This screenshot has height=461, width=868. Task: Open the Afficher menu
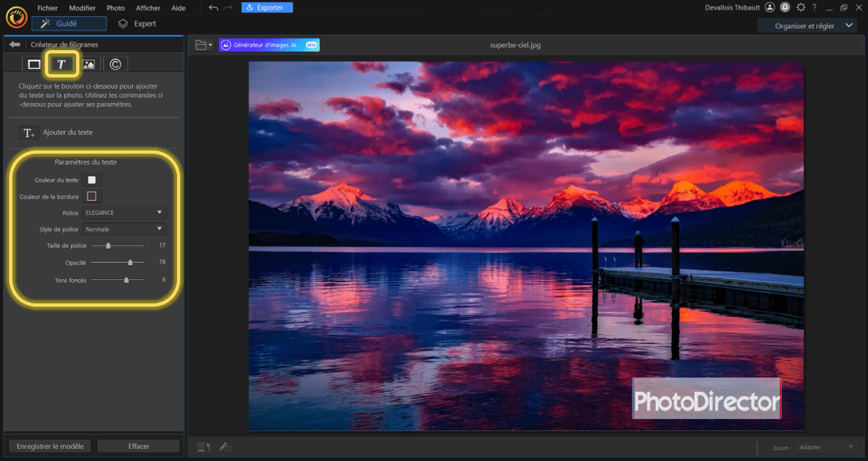(148, 8)
